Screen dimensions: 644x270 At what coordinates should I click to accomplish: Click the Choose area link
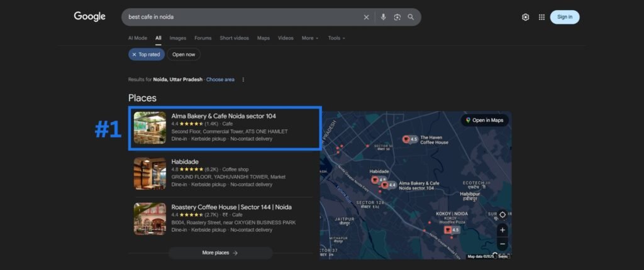(x=220, y=80)
